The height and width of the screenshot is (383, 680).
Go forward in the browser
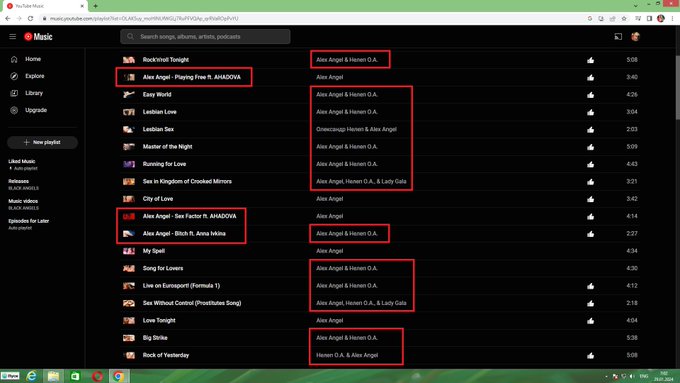pyautogui.click(x=19, y=18)
